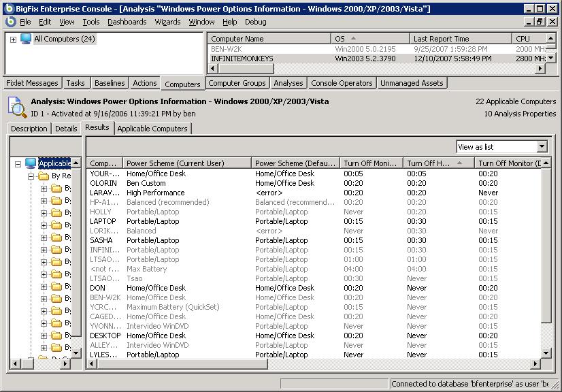Expand the All Computers tree node

(13, 39)
